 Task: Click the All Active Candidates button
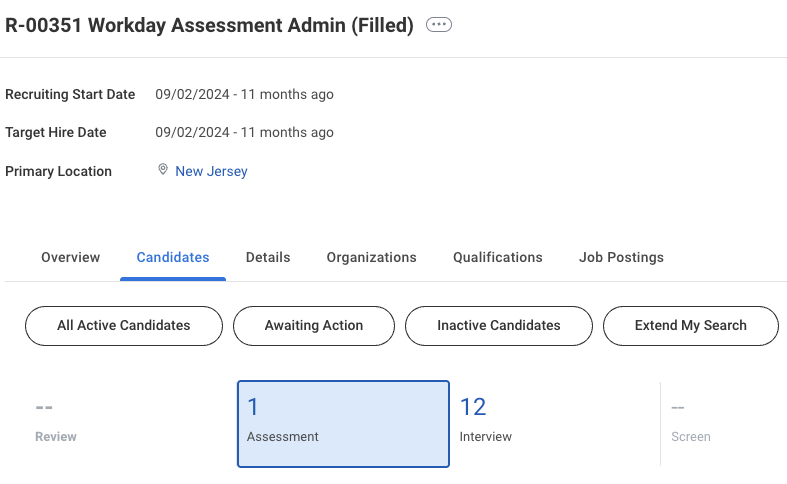[x=124, y=326]
